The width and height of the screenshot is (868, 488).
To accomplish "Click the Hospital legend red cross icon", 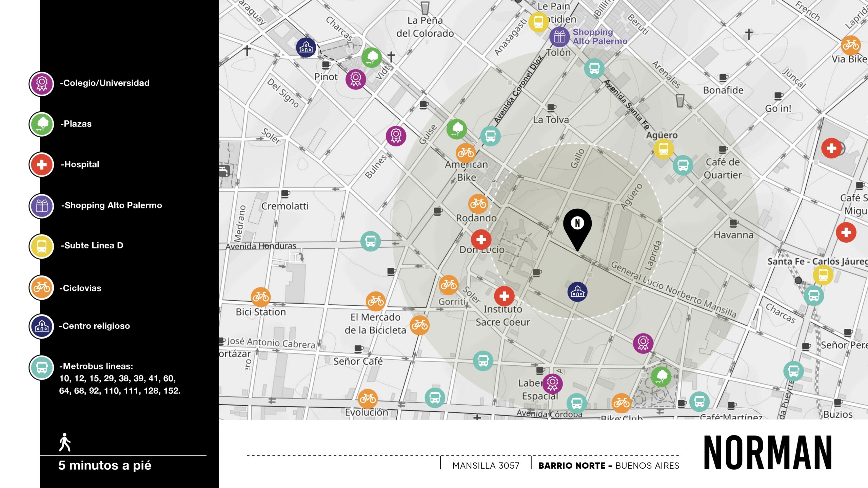I will [42, 165].
